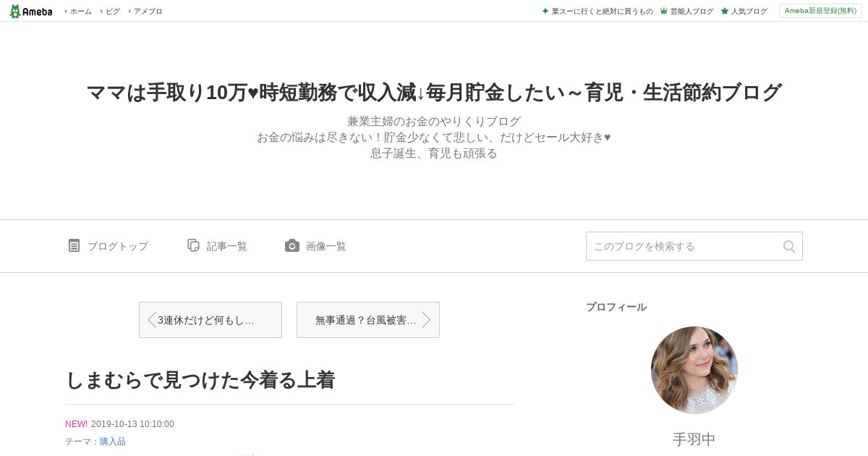Click the star icon beside 人気ブログ
This screenshot has height=456, width=868.
(724, 11)
